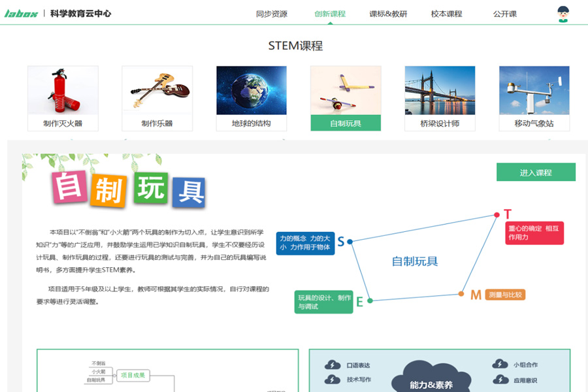Image resolution: width=588 pixels, height=392 pixels.
Task: Click the green 自制玩具 label
Action: pos(346,123)
